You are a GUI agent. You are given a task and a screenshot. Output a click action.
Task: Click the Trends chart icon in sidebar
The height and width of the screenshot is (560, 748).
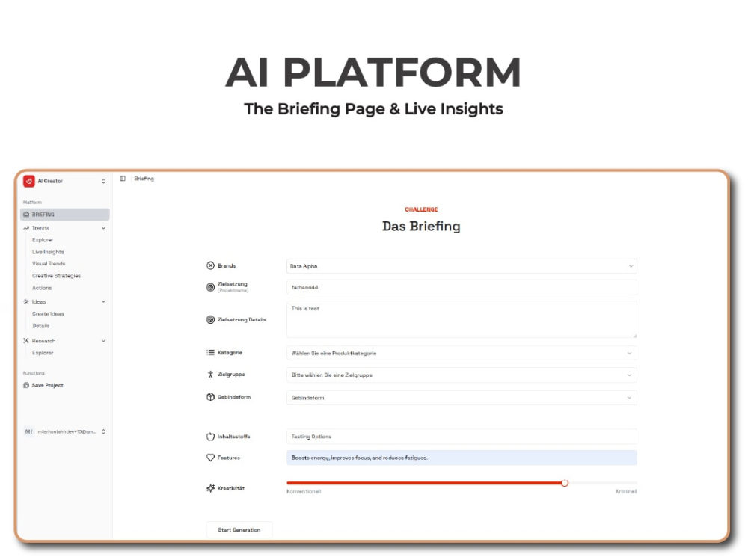[26, 228]
